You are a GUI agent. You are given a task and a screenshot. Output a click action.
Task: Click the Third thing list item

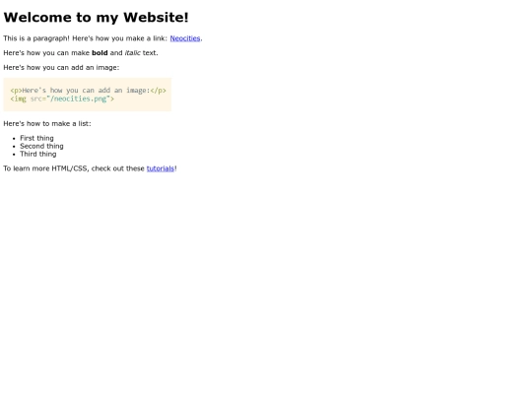pos(38,154)
